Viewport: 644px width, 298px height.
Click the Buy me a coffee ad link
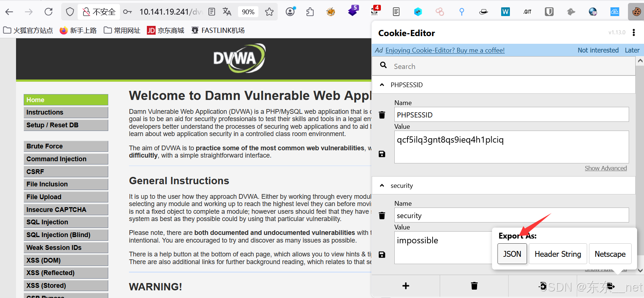tap(445, 50)
